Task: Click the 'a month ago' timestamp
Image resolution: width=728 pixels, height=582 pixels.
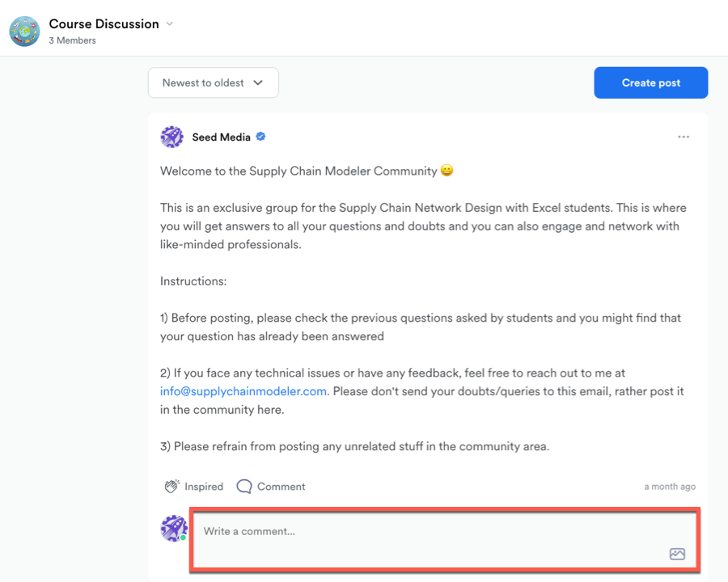Action: (670, 487)
